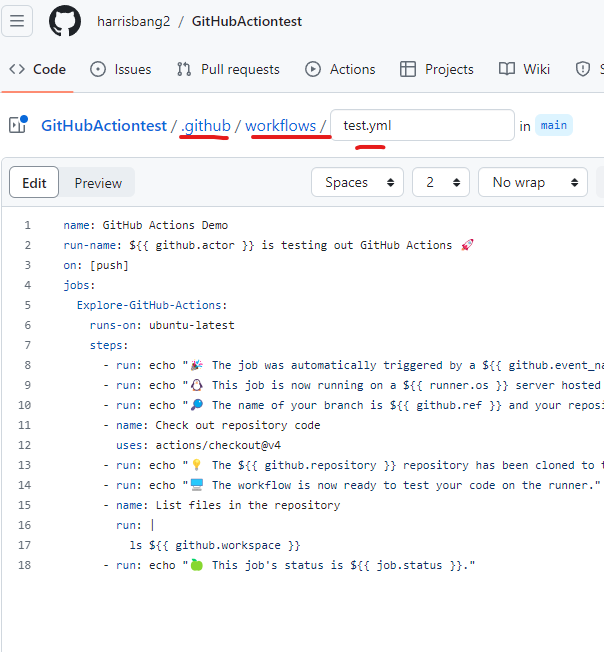604x652 pixels.
Task: Switch to the Issues tab
Action: click(x=121, y=69)
